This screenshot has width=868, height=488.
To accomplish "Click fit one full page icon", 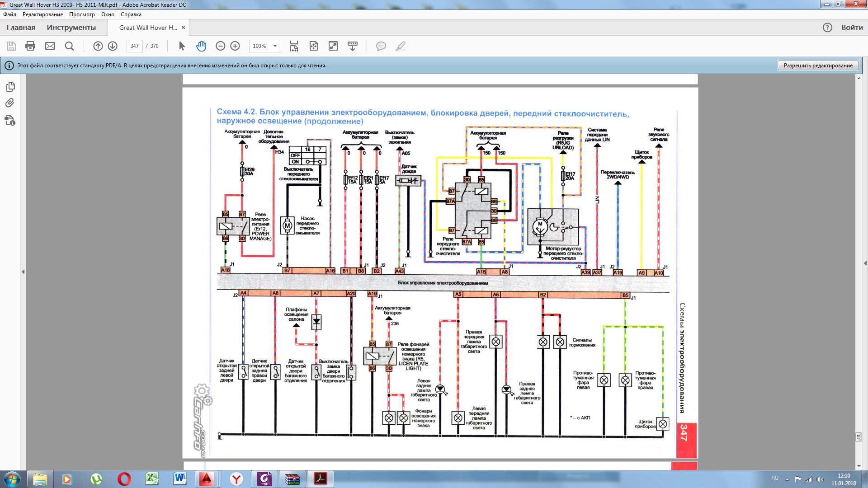I will tap(314, 46).
